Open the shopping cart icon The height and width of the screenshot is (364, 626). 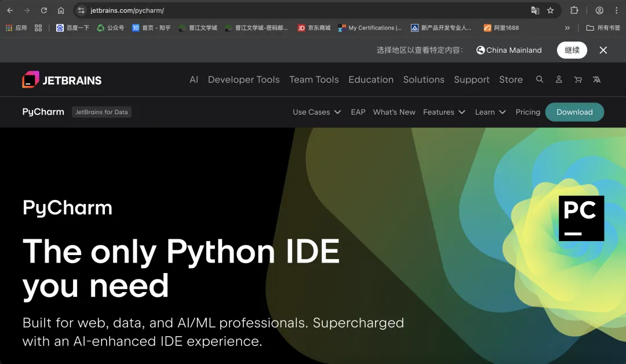point(578,79)
